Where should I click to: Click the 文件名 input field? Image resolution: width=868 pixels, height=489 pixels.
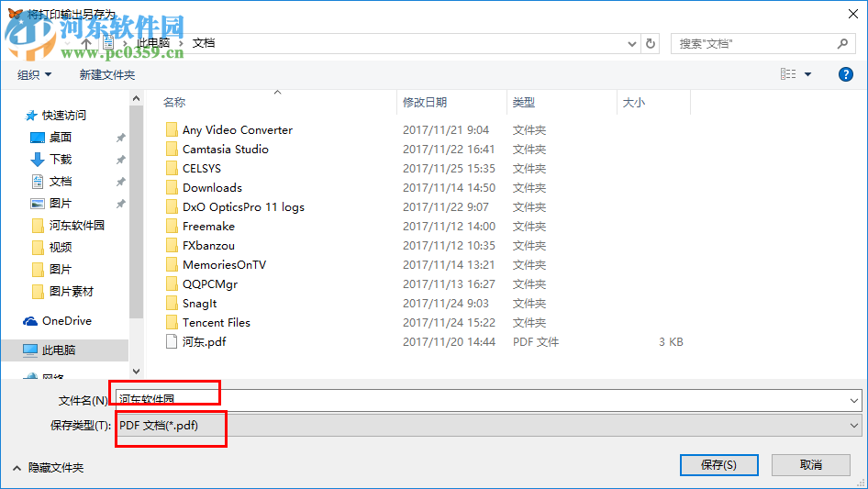coord(489,400)
